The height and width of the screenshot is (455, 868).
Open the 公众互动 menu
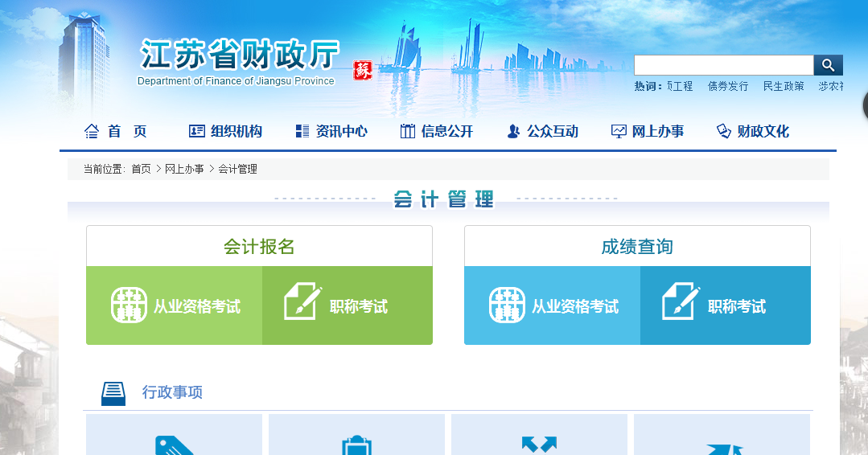pyautogui.click(x=553, y=132)
